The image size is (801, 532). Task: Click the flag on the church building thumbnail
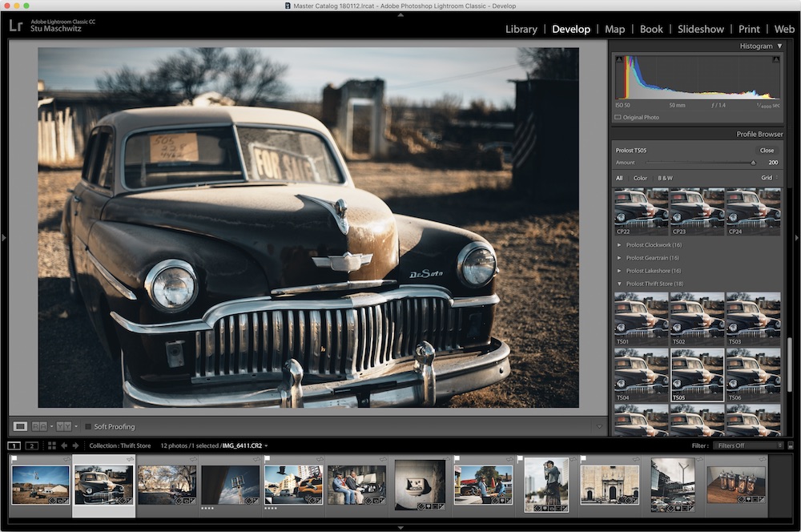click(583, 459)
